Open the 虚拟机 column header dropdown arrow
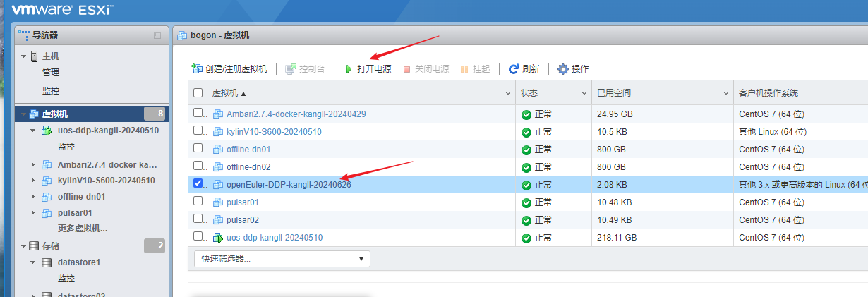Viewport: 868px width, 297px height. coord(508,93)
